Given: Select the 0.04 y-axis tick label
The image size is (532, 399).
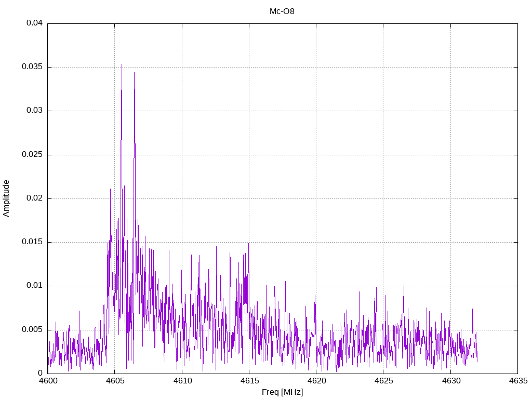Looking at the screenshot, I should pos(35,23).
